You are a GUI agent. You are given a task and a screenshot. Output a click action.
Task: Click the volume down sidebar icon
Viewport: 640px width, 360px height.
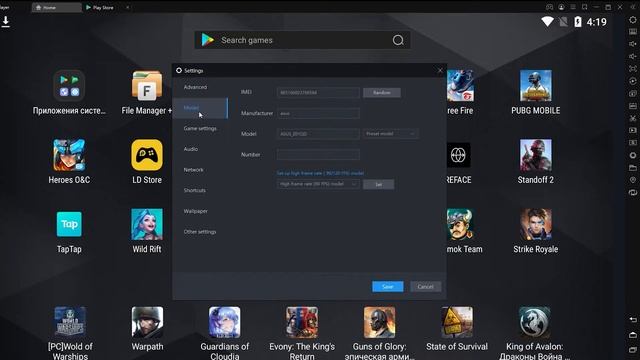pos(633,56)
